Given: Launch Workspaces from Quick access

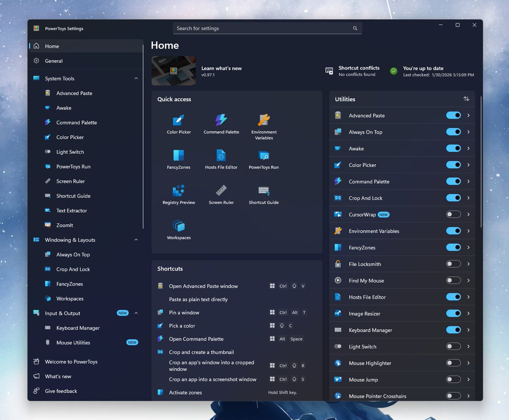Looking at the screenshot, I should [x=179, y=229].
